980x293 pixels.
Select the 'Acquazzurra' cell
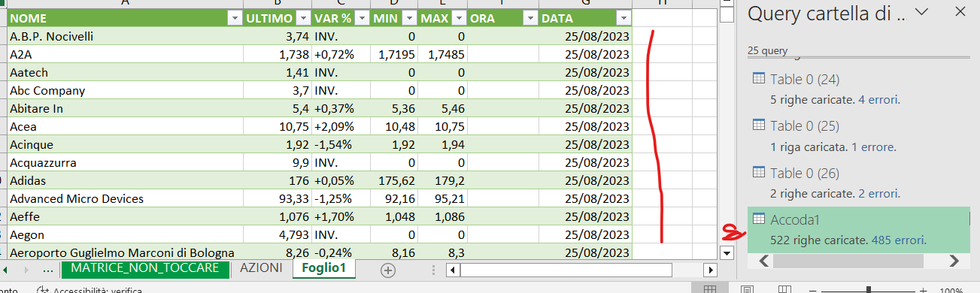coord(125,162)
